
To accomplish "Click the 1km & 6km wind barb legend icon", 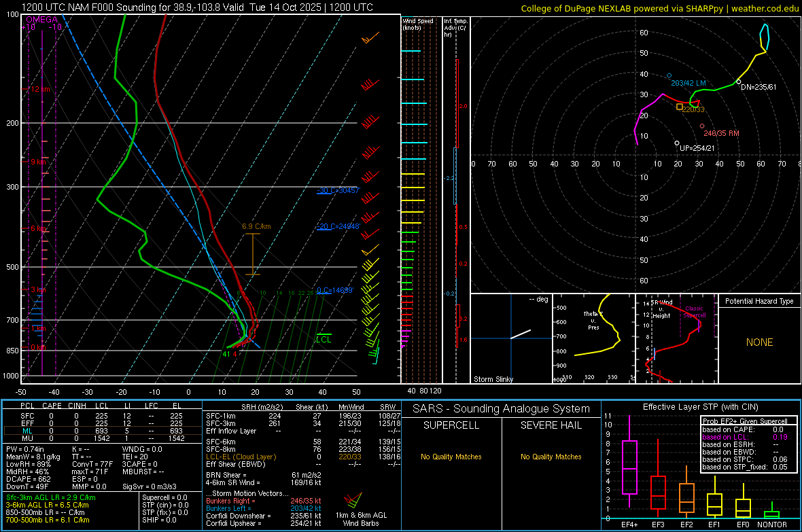I will pos(353,499).
